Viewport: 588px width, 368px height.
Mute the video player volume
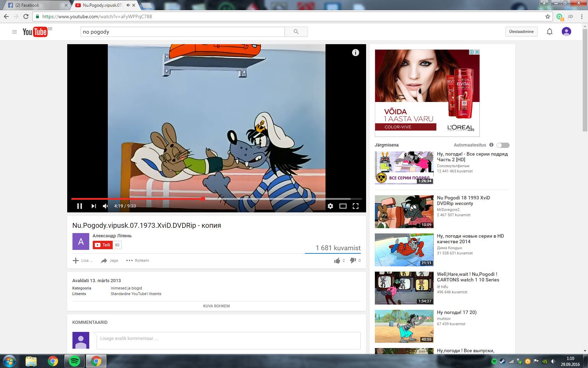point(105,206)
